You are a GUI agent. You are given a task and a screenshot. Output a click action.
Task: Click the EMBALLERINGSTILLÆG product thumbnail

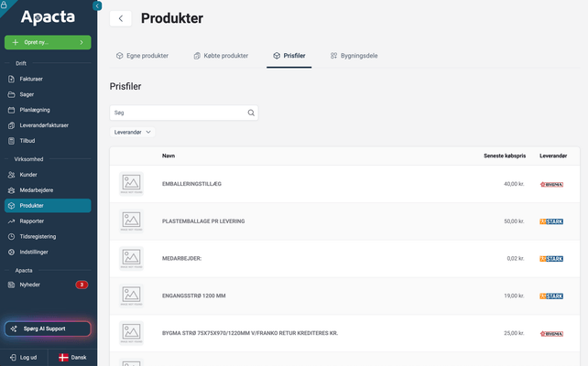[x=132, y=184]
